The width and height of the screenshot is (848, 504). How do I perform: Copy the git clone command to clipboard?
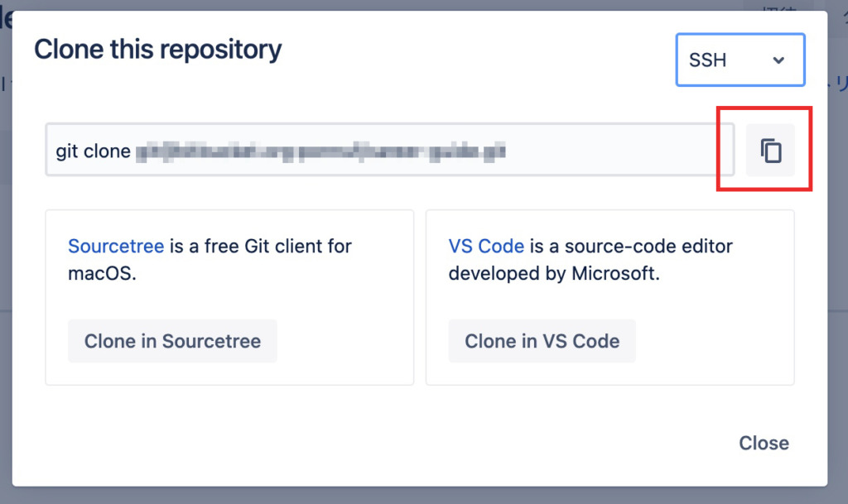pyautogui.click(x=770, y=150)
